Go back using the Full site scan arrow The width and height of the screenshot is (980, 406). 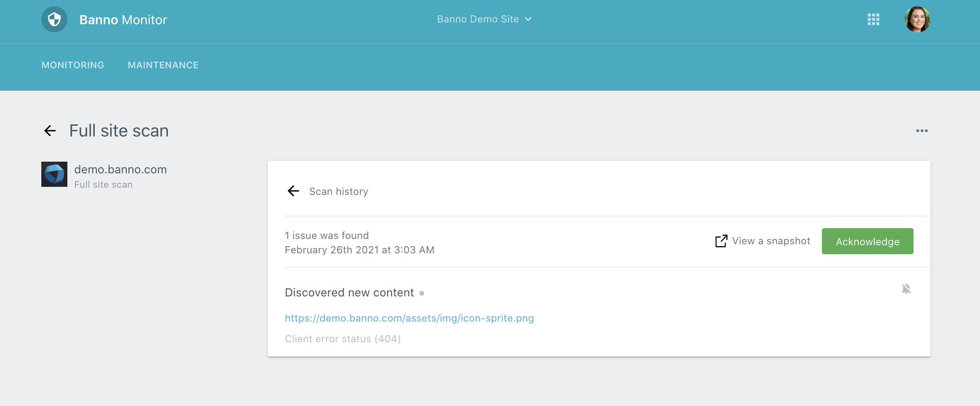pyautogui.click(x=50, y=131)
